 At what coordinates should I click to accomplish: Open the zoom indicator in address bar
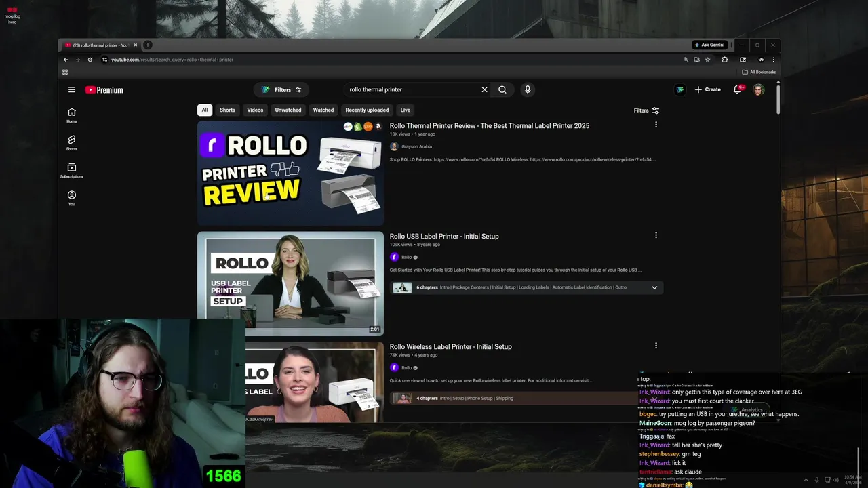686,60
